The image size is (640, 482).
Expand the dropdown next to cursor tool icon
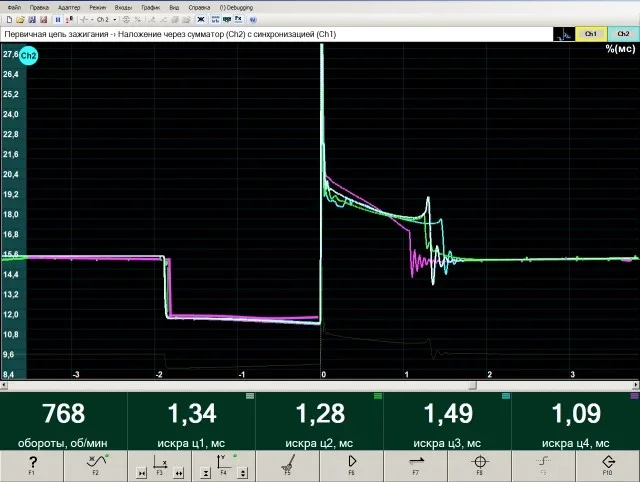point(92,20)
